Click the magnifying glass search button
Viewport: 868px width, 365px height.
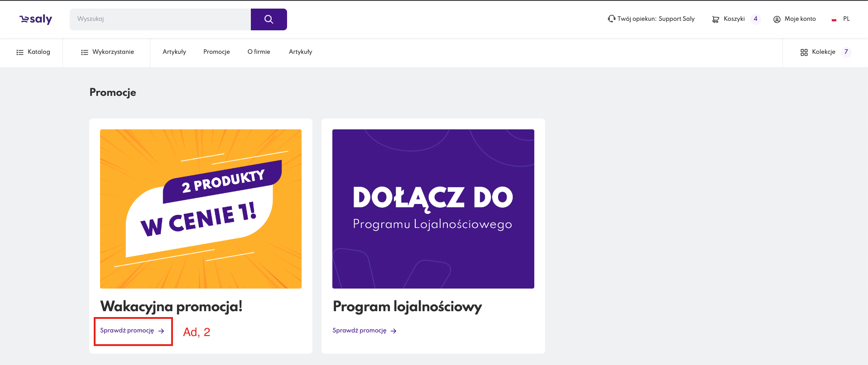269,19
